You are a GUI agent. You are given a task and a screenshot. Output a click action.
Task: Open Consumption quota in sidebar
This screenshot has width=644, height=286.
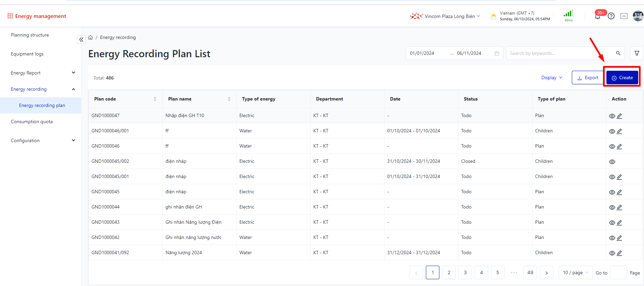(32, 122)
